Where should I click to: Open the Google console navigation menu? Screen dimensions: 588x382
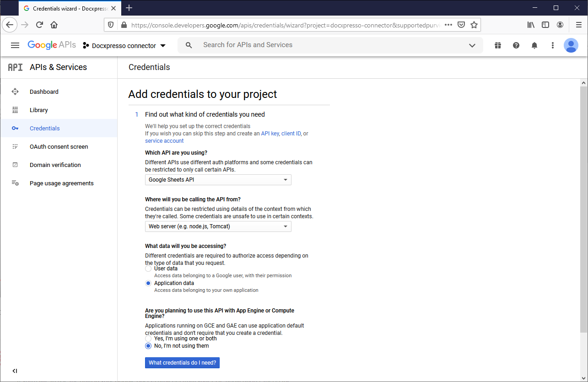click(15, 45)
